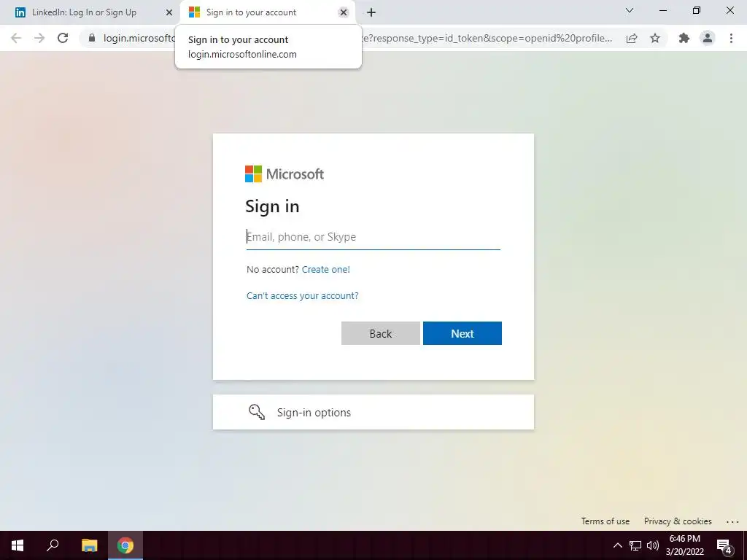Open the volume speaker tray icon
747x560 pixels.
653,545
